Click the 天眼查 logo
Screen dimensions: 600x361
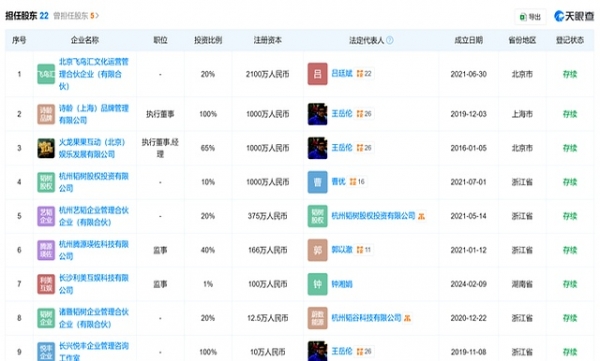coord(574,16)
